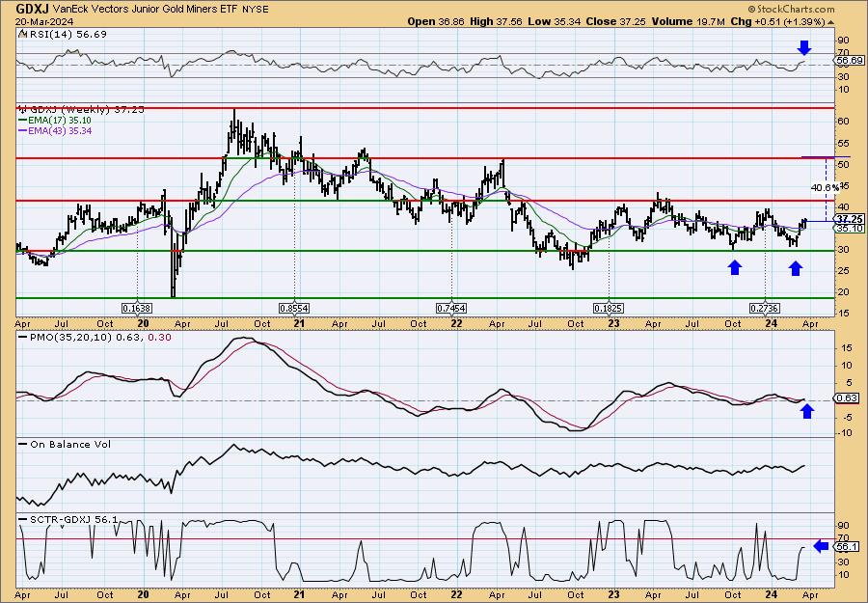The height and width of the screenshot is (603, 868).
Task: Click the On Balance Vol panel label
Action: (x=65, y=444)
